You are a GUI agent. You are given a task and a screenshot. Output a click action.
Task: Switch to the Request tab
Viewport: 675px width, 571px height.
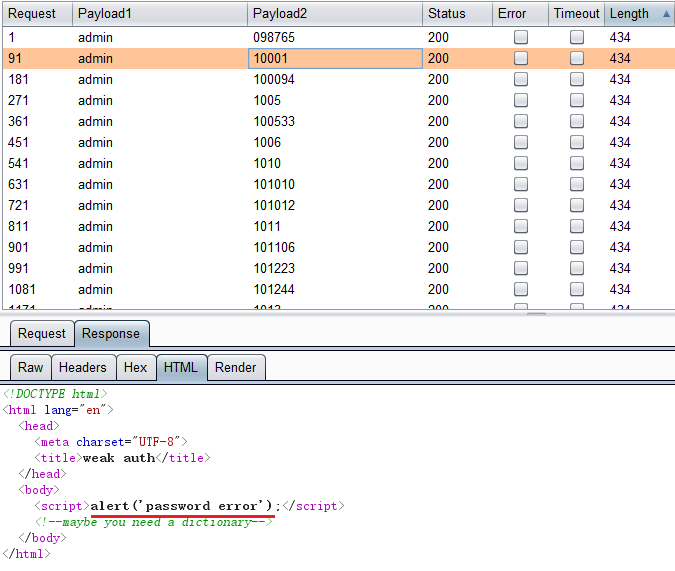(x=42, y=334)
